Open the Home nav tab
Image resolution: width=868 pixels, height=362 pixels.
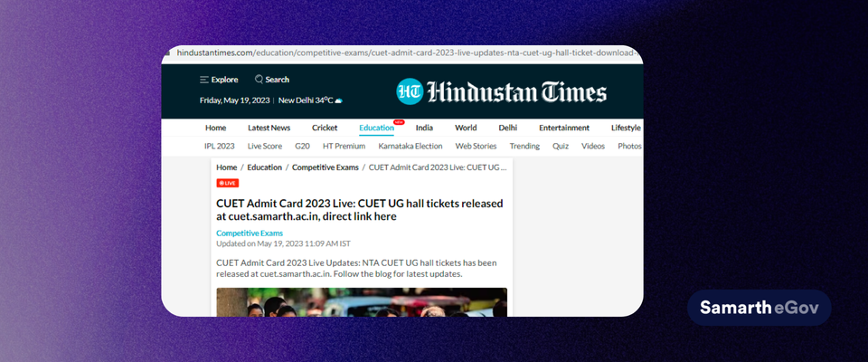click(x=216, y=128)
